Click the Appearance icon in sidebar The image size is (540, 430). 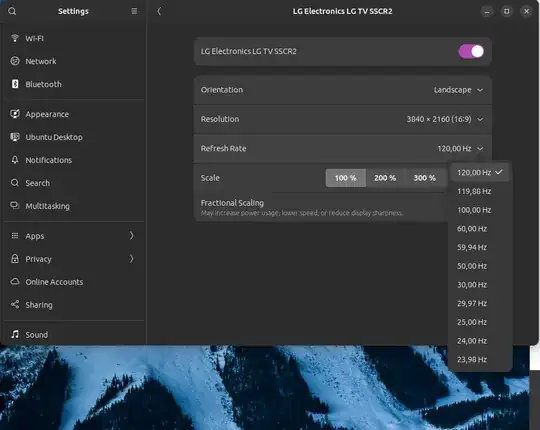coord(15,114)
